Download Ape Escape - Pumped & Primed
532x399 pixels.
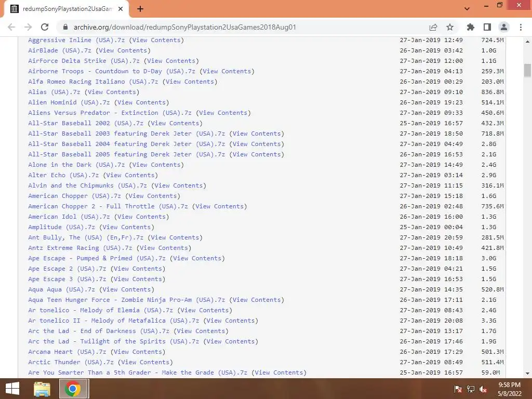(97, 258)
